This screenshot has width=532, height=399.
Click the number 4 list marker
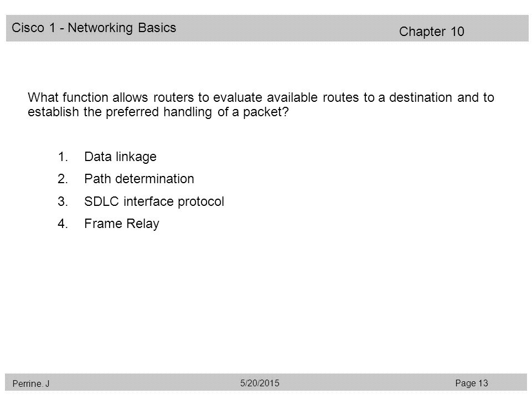63,224
